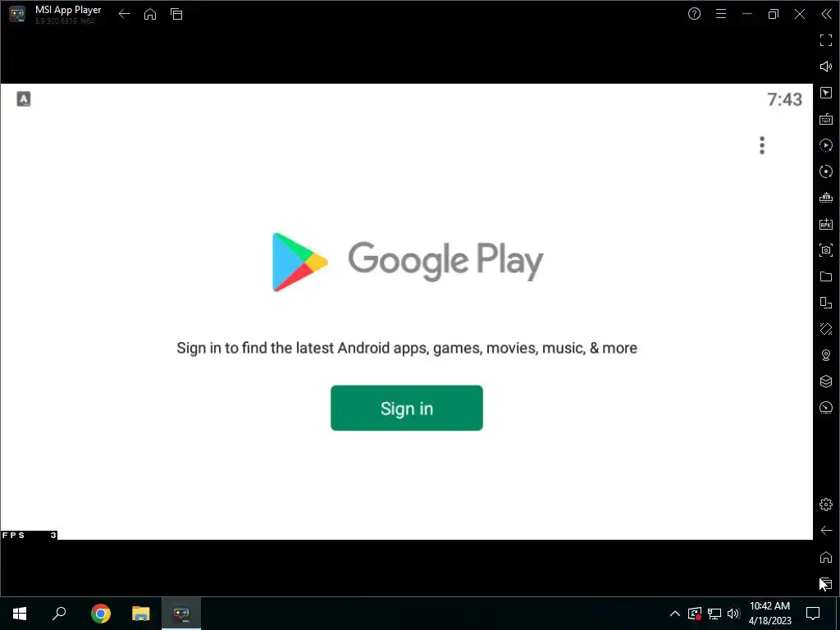Open recent apps from title bar
The image size is (840, 630).
pos(176,14)
